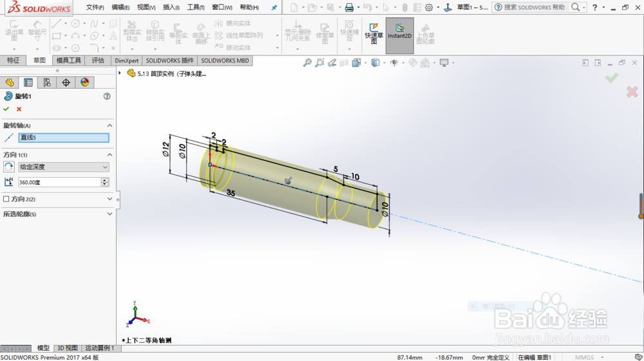The image size is (644, 361).
Task: Click Shaded Sketch Contours (上色草图轮廓) icon
Action: tap(426, 33)
